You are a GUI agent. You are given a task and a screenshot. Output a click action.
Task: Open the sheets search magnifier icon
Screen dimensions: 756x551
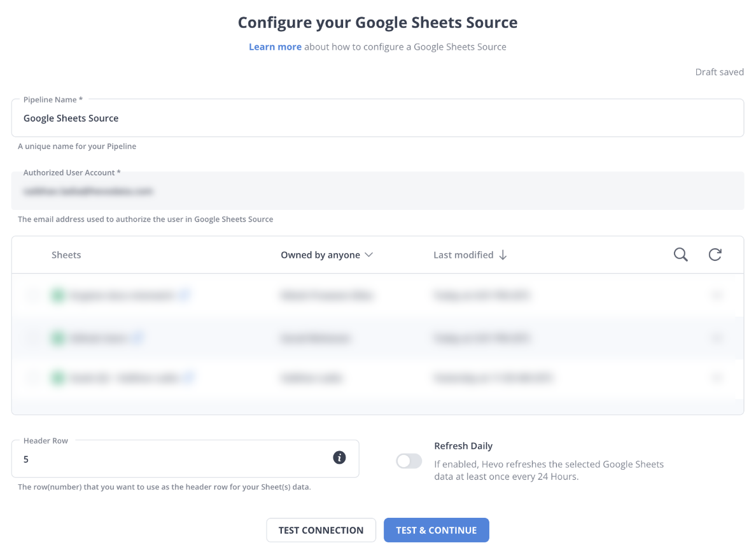coord(680,255)
